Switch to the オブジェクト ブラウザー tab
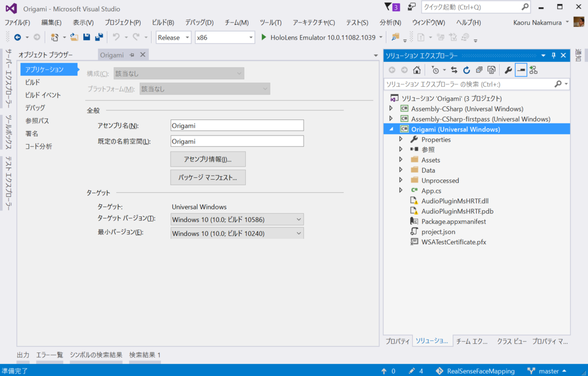Viewport: 588px width, 376px height. click(x=45, y=55)
